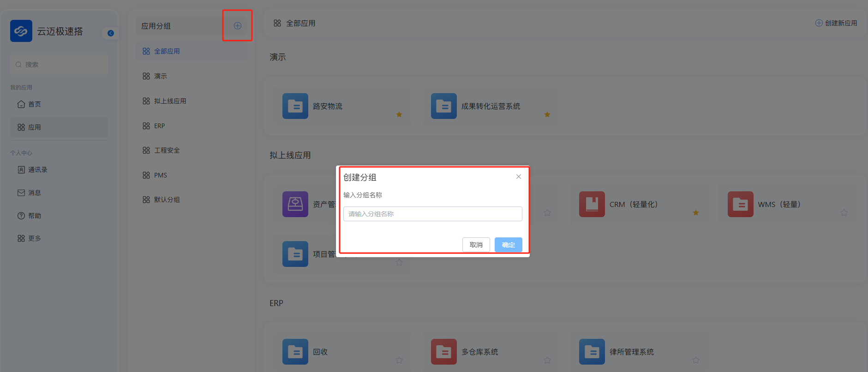Collapse the left sidebar with the arrow
The width and height of the screenshot is (868, 372).
111,33
